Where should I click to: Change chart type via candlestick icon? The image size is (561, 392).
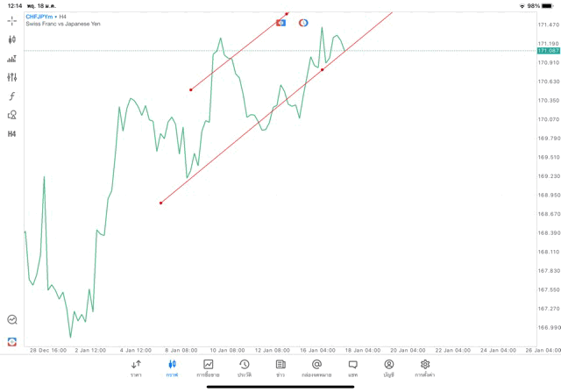pyautogui.click(x=12, y=39)
